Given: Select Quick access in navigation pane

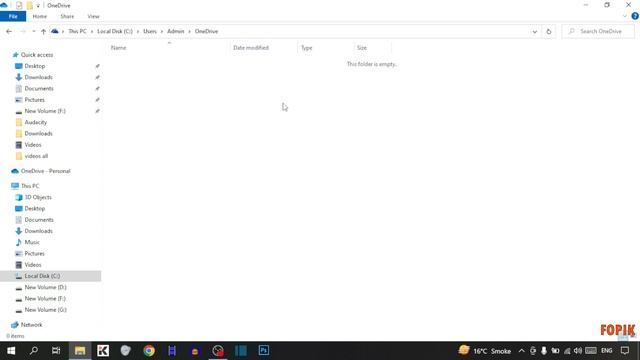Looking at the screenshot, I should tap(37, 55).
